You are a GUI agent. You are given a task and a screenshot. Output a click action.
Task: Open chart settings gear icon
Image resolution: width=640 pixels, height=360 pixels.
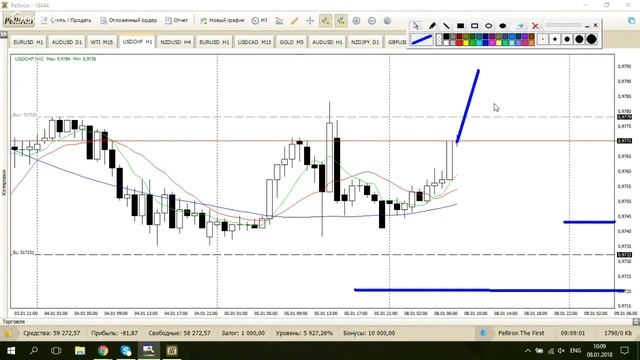coord(387,20)
